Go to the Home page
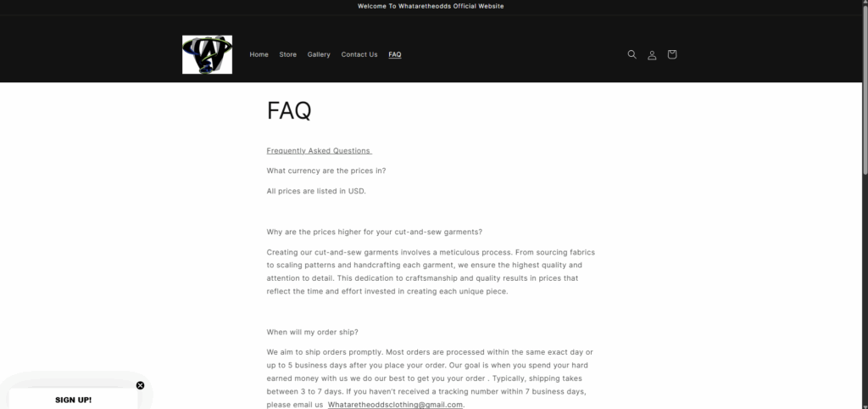Viewport: 868px width, 409px height. (259, 54)
